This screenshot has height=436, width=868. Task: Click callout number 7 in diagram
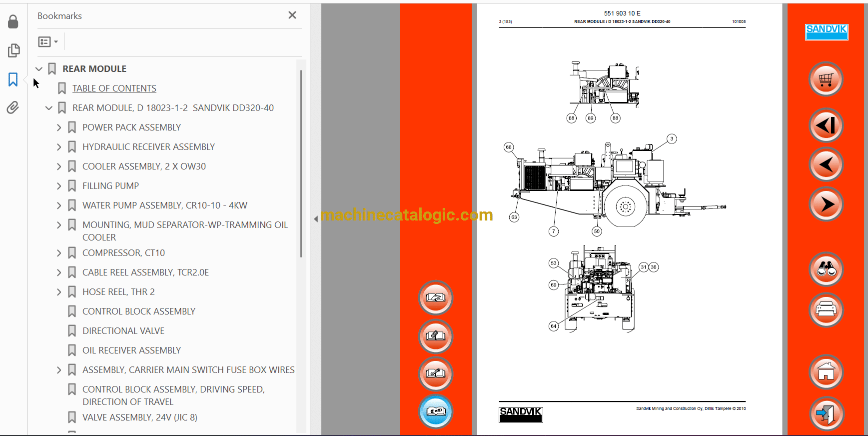tap(553, 231)
